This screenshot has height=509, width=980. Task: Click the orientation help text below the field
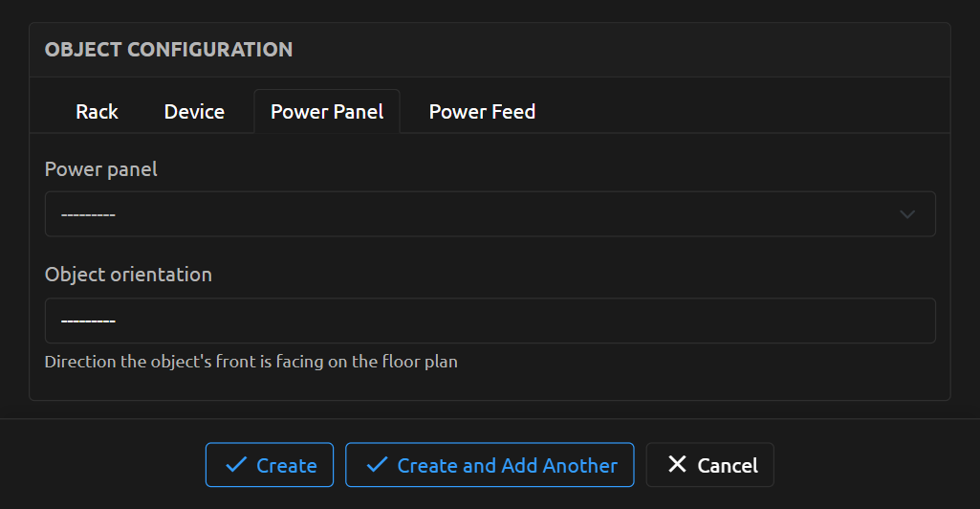[x=250, y=363]
